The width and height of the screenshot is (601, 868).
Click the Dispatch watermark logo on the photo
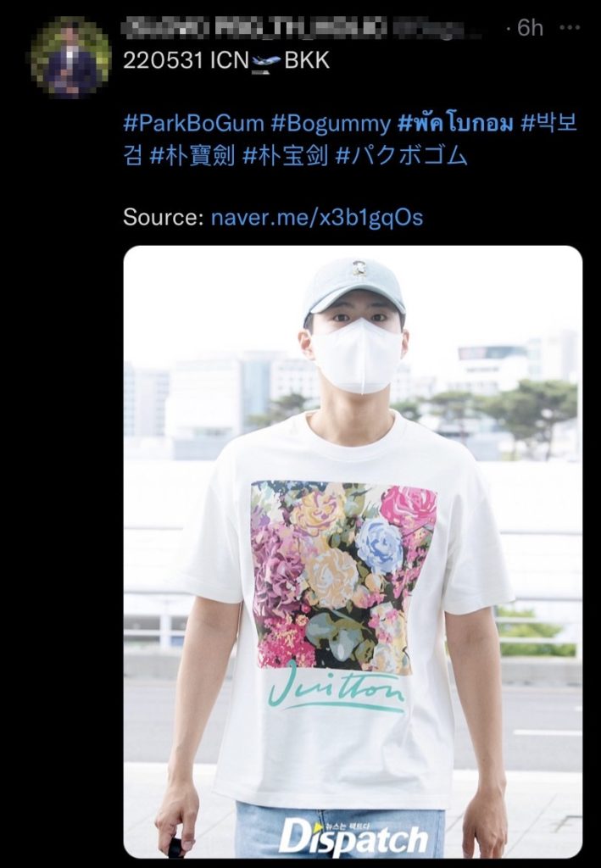(353, 837)
